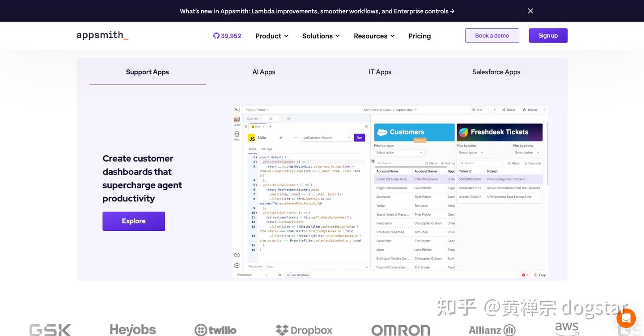Open the three-dots menu beside Utils
644x336 pixels.
click(x=296, y=138)
